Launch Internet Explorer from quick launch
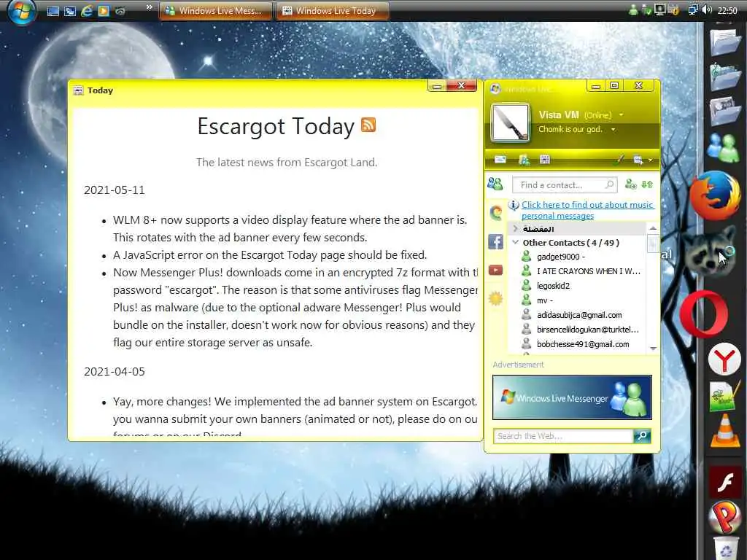 (x=87, y=11)
